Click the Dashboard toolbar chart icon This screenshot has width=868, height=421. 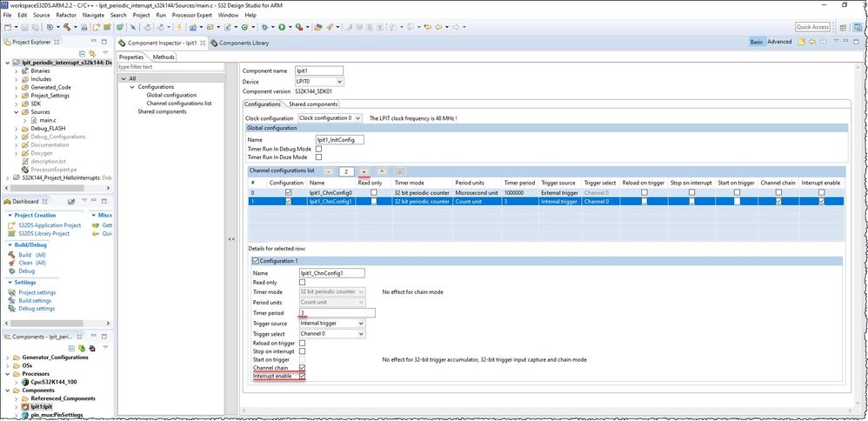pyautogui.click(x=71, y=202)
